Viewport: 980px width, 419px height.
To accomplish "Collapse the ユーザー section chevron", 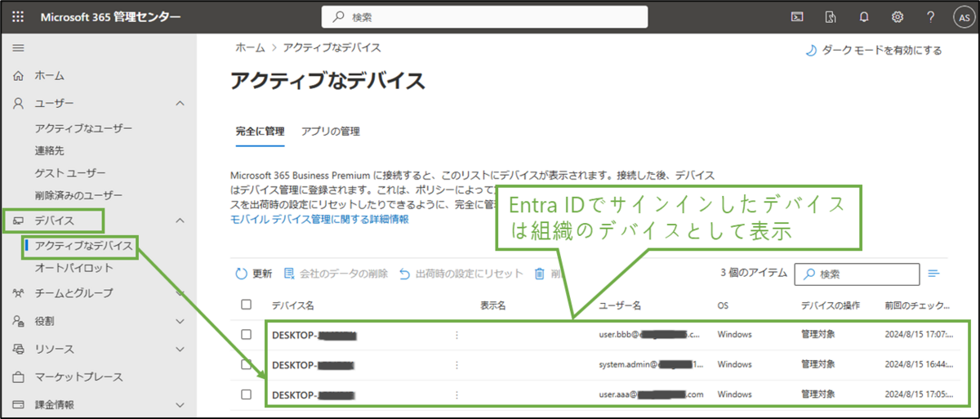I will point(180,104).
